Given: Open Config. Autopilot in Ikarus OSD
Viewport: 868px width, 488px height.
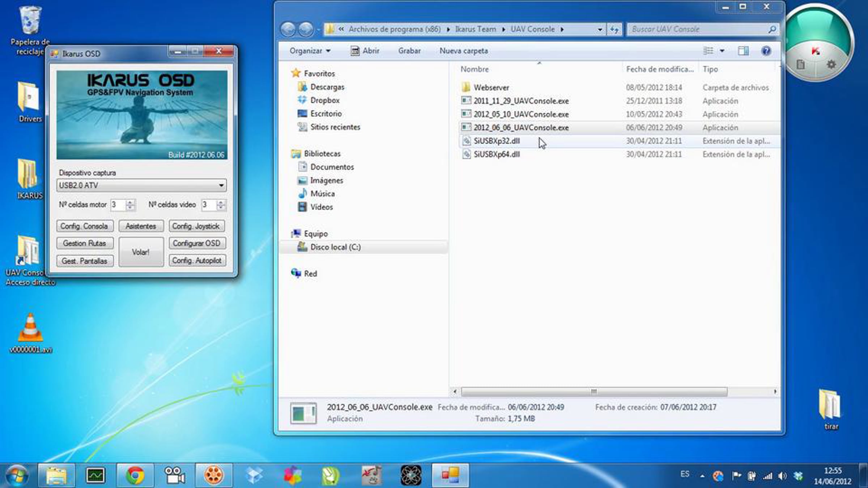Looking at the screenshot, I should point(197,261).
